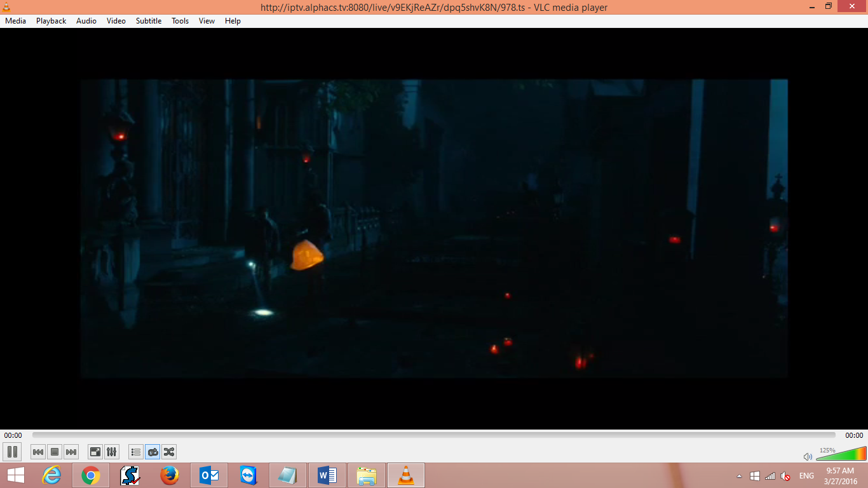Open File Explorer from taskbar
Screen dimensions: 868x488
[x=367, y=475]
